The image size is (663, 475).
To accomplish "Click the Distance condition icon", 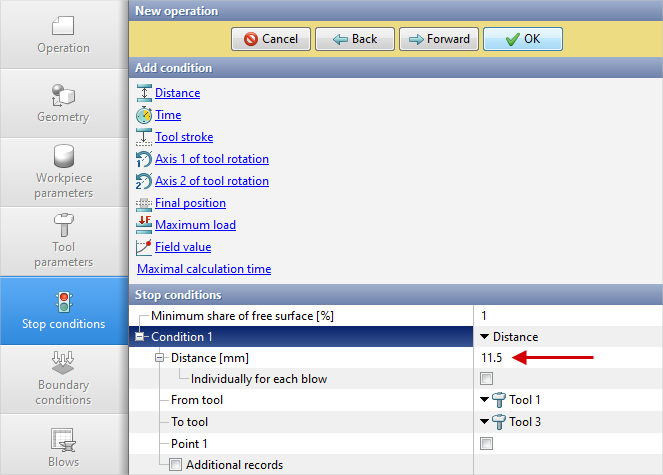I will pyautogui.click(x=143, y=93).
